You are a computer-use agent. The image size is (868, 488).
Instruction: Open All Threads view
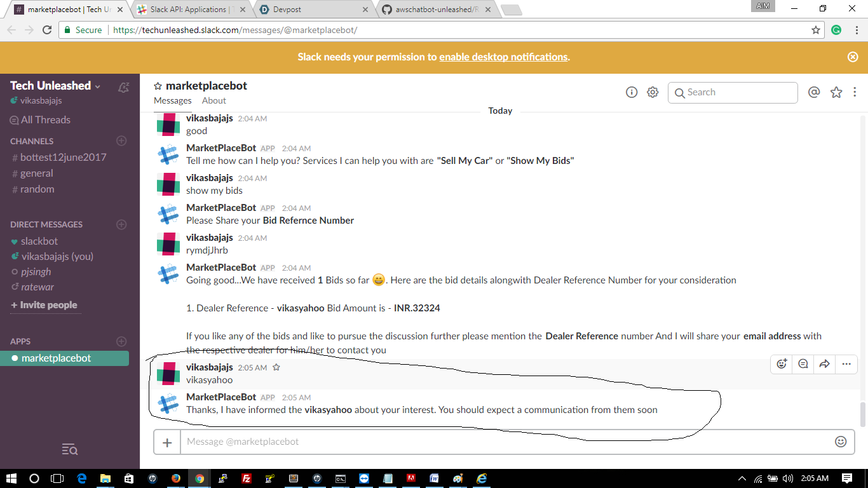tap(40, 119)
